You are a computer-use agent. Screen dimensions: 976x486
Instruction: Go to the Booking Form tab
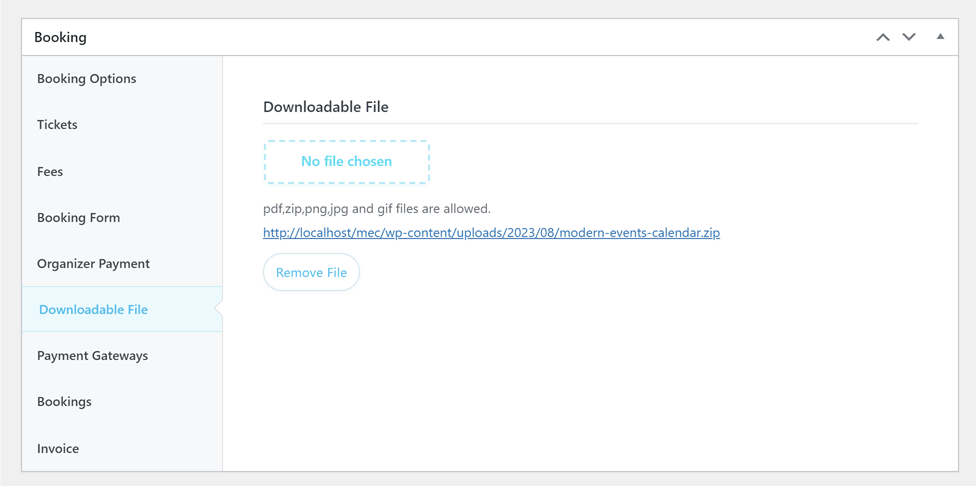pos(78,217)
